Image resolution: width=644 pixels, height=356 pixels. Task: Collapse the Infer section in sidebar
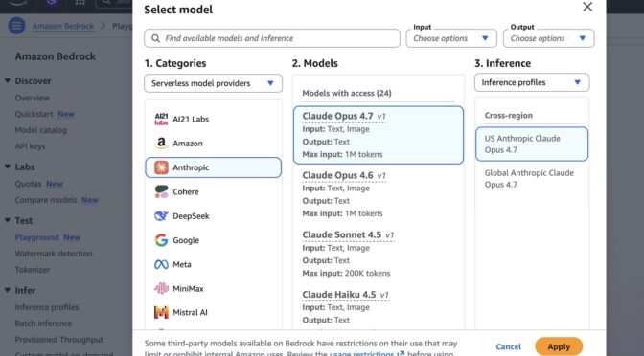click(x=8, y=290)
